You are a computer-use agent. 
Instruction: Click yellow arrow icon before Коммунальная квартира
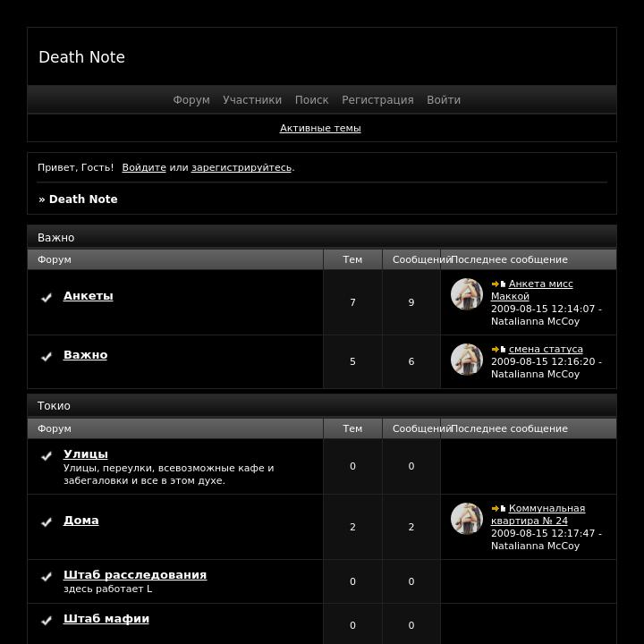tap(496, 508)
